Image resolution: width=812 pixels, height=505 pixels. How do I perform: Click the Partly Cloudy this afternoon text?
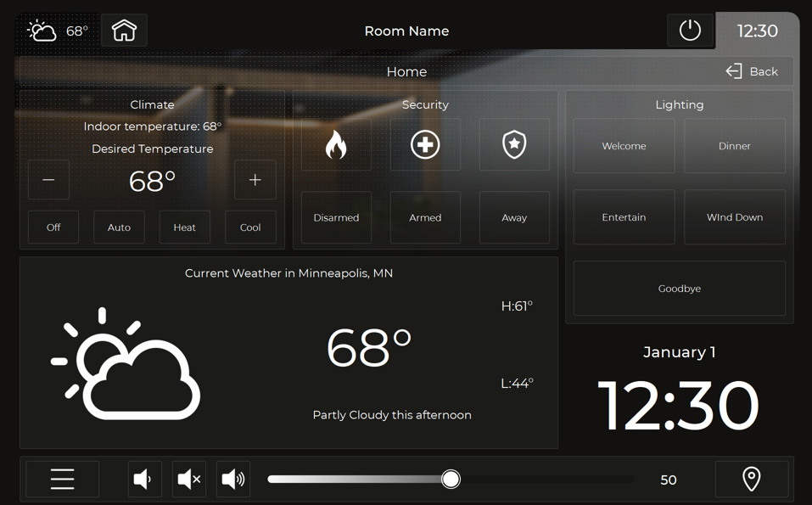pyautogui.click(x=392, y=415)
